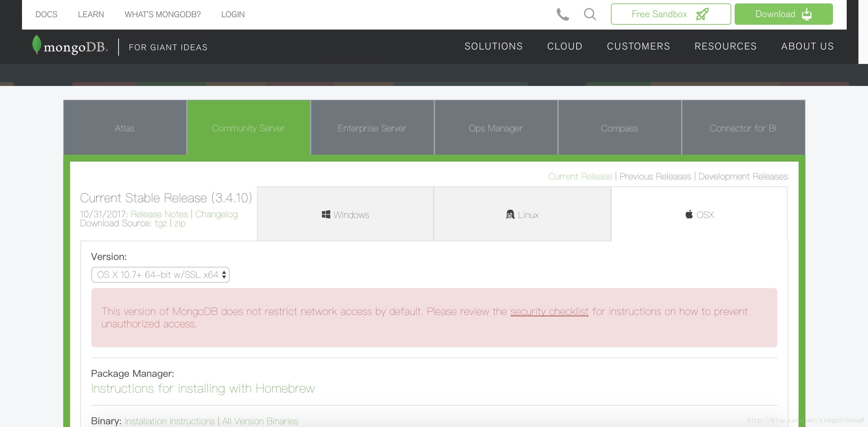
Task: Click the Apple logo icon
Action: coord(689,215)
